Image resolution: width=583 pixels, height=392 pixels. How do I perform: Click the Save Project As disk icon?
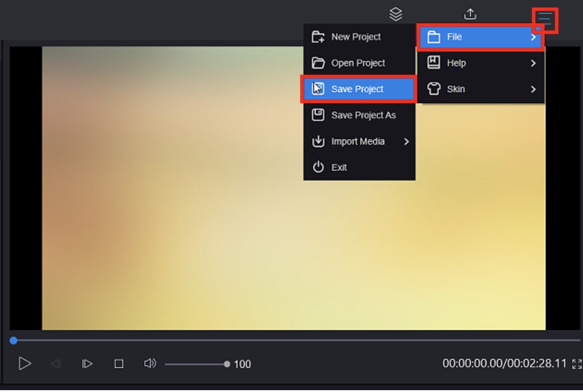[x=318, y=115]
